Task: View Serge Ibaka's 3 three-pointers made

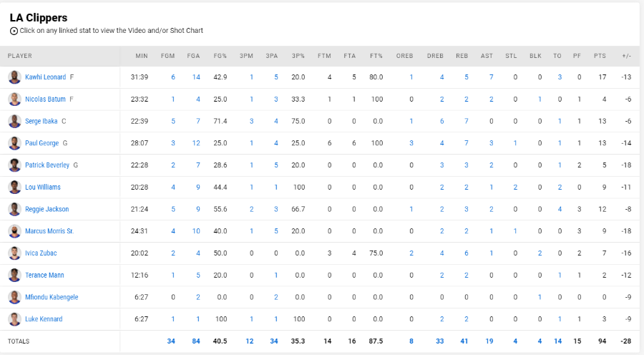Action: pyautogui.click(x=251, y=121)
